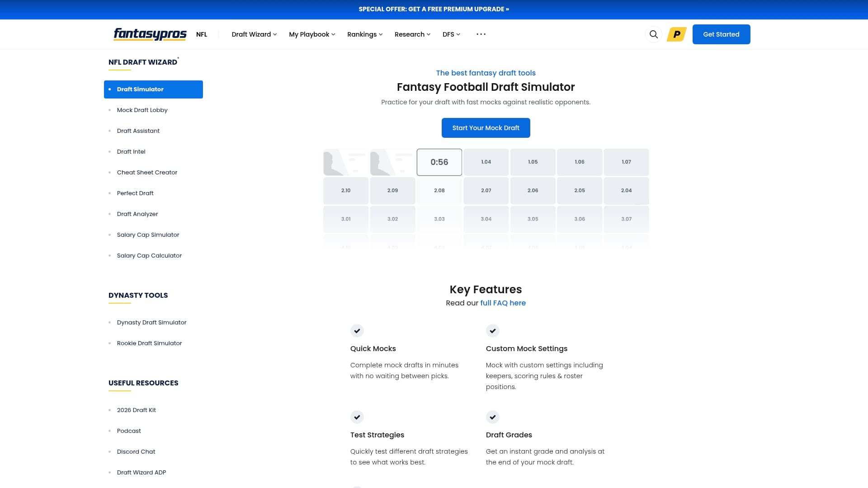Click the NFL sport label
The width and height of the screenshot is (868, 488).
click(x=202, y=34)
